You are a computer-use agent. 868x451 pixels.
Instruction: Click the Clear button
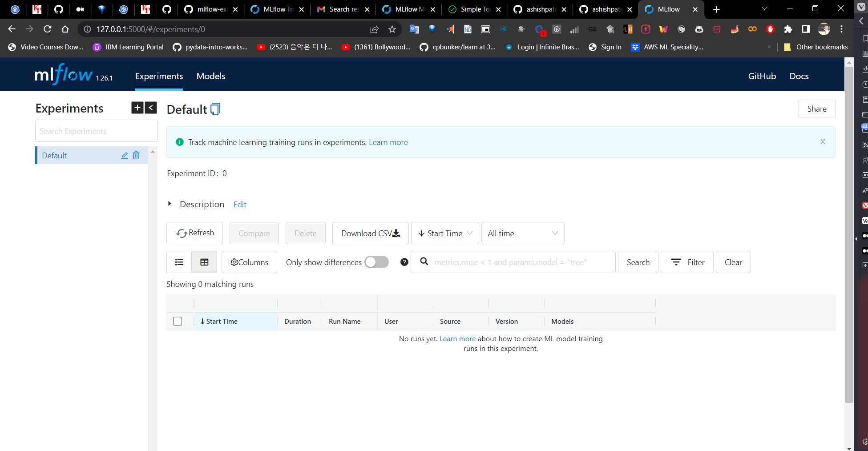coord(733,262)
